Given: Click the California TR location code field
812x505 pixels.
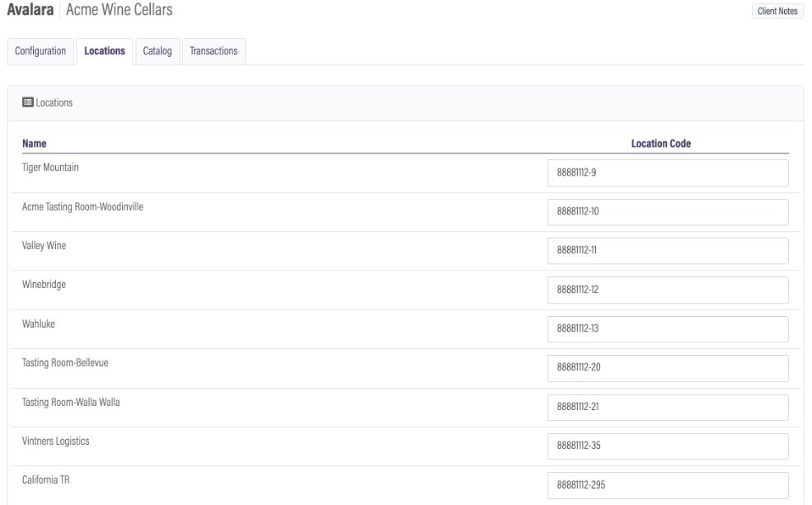Looking at the screenshot, I should pyautogui.click(x=668, y=485).
